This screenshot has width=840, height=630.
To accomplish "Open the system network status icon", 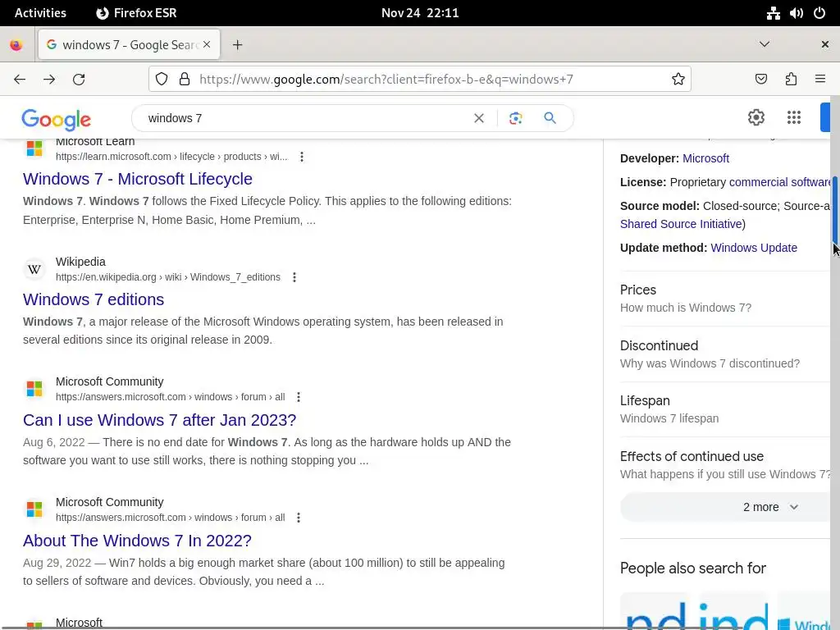I will pos(773,13).
